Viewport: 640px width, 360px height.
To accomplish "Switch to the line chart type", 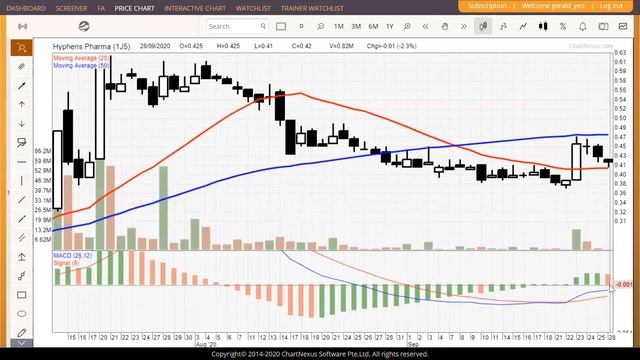I will (523, 26).
